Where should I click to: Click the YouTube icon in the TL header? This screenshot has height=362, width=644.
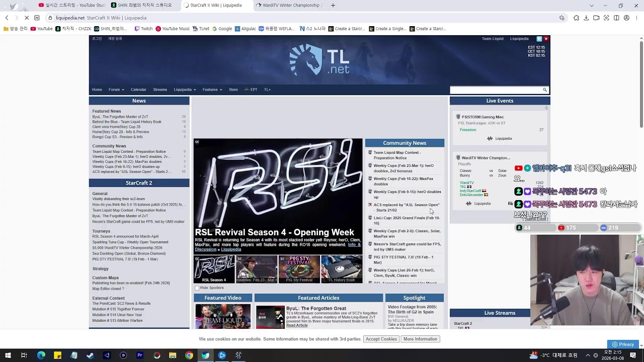[546, 39]
